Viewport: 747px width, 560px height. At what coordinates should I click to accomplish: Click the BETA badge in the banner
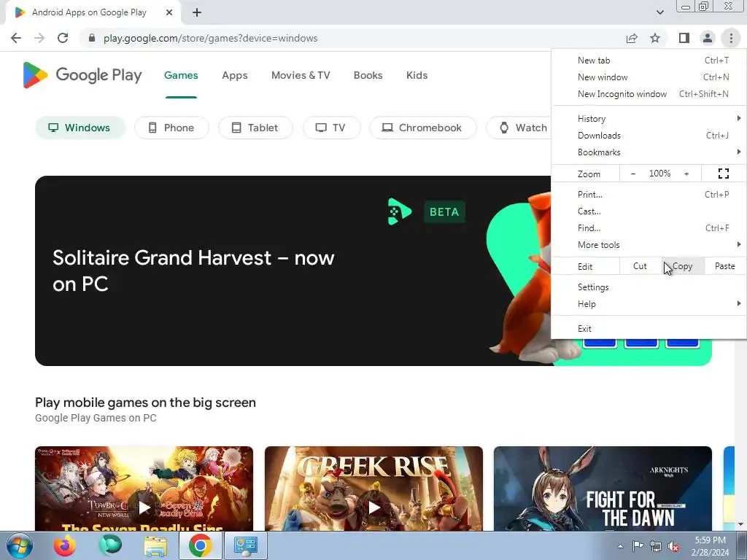(444, 212)
